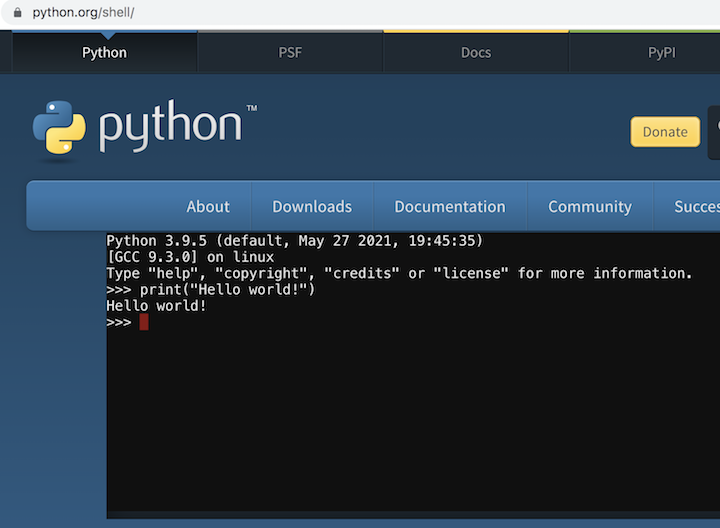Open the About menu

point(208,207)
